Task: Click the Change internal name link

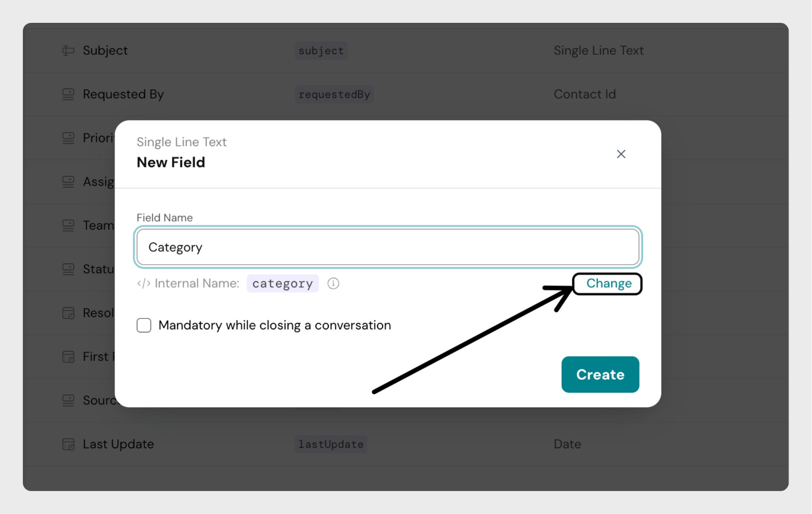Action: point(608,284)
